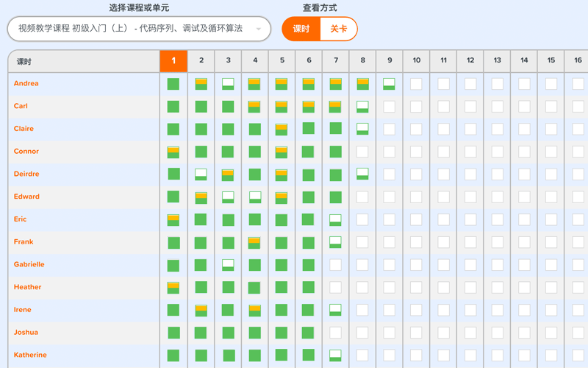The image size is (588, 368).
Task: Click Carl's lesson 8 progress box
Action: click(362, 107)
